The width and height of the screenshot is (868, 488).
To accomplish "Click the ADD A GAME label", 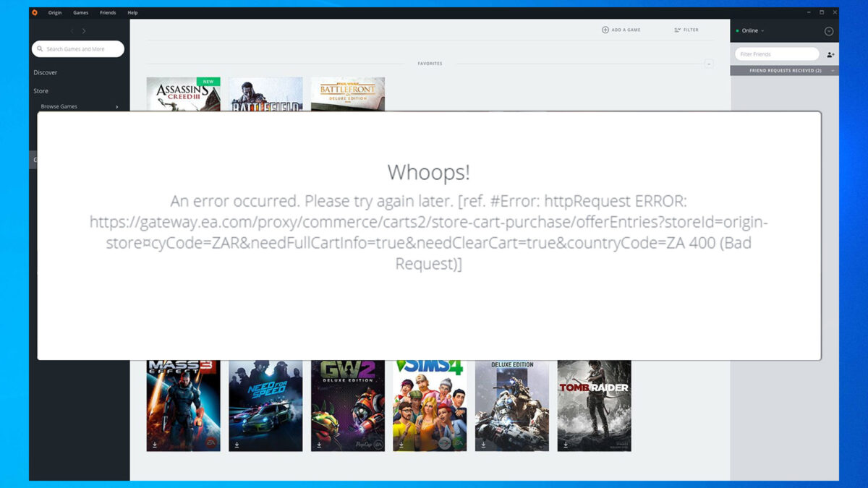I will pos(626,30).
